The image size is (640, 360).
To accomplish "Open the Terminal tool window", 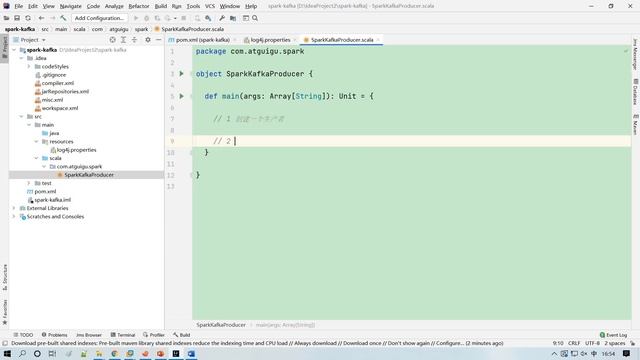I will 123,335.
